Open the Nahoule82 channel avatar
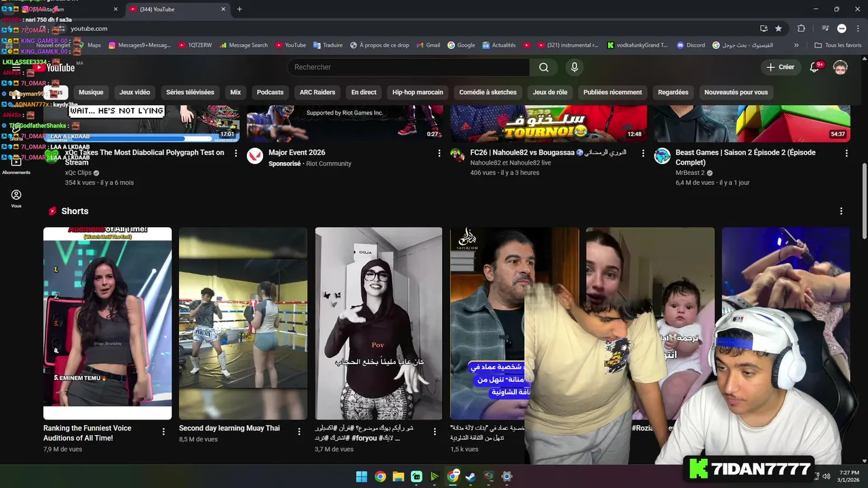 pyautogui.click(x=457, y=156)
